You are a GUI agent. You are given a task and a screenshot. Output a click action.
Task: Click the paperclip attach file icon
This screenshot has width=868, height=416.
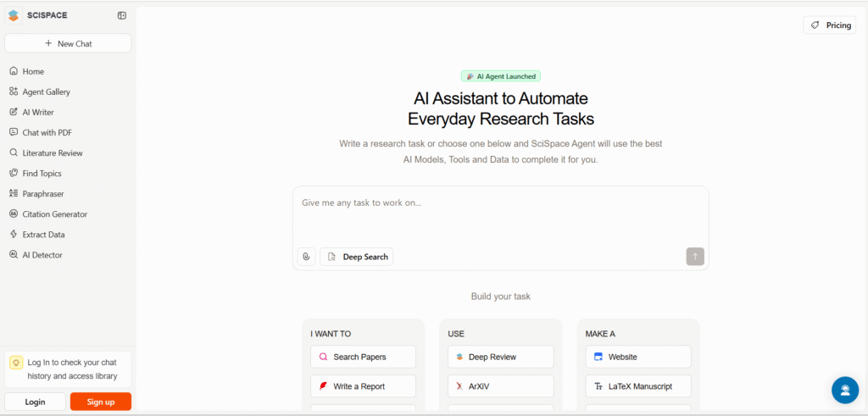(x=306, y=257)
